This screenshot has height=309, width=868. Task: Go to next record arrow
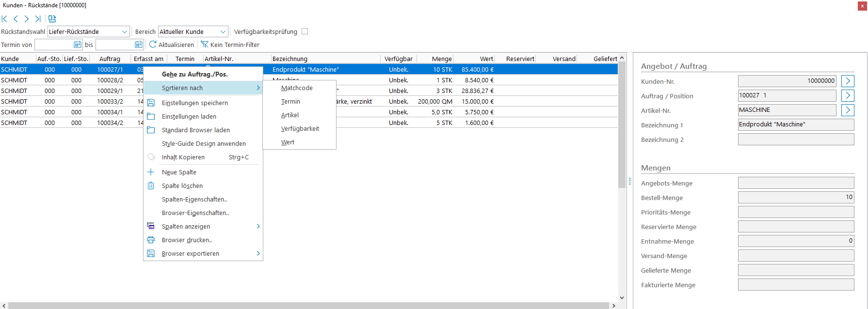(27, 19)
